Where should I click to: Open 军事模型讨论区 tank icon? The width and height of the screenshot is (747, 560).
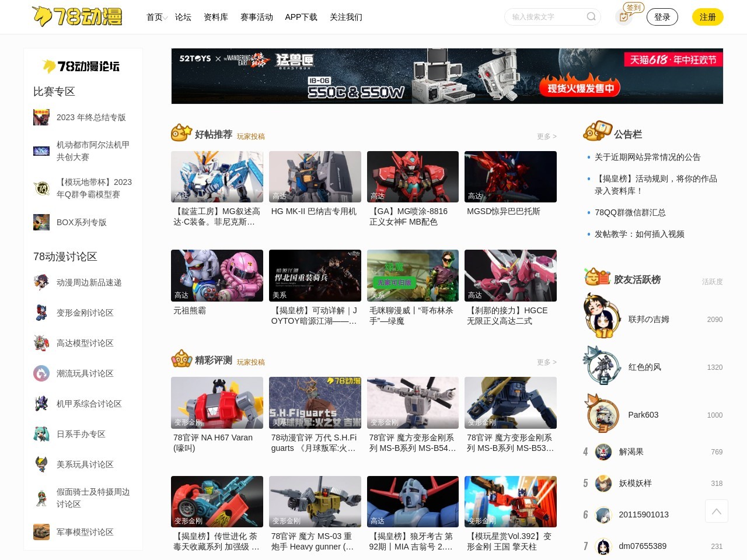coord(41,532)
